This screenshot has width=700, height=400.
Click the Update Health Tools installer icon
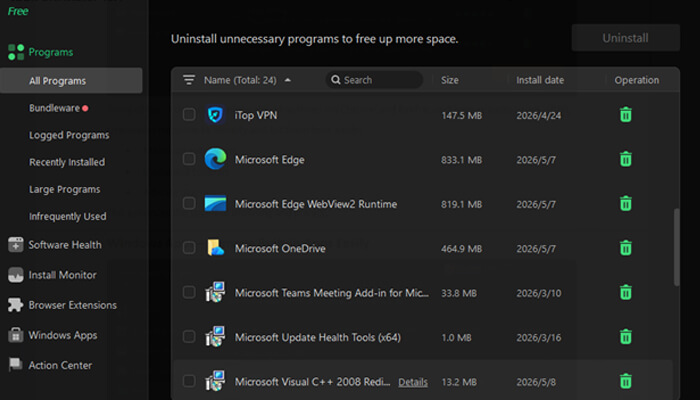click(x=215, y=337)
